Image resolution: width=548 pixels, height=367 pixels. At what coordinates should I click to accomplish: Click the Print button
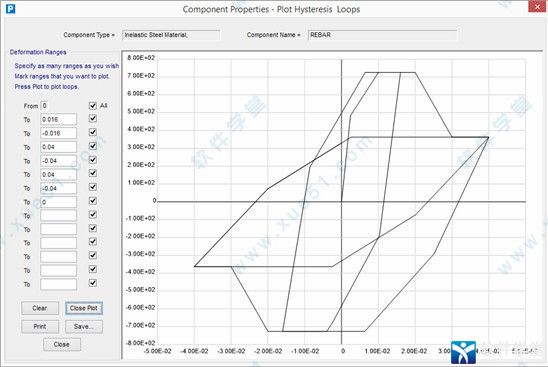[x=40, y=326]
